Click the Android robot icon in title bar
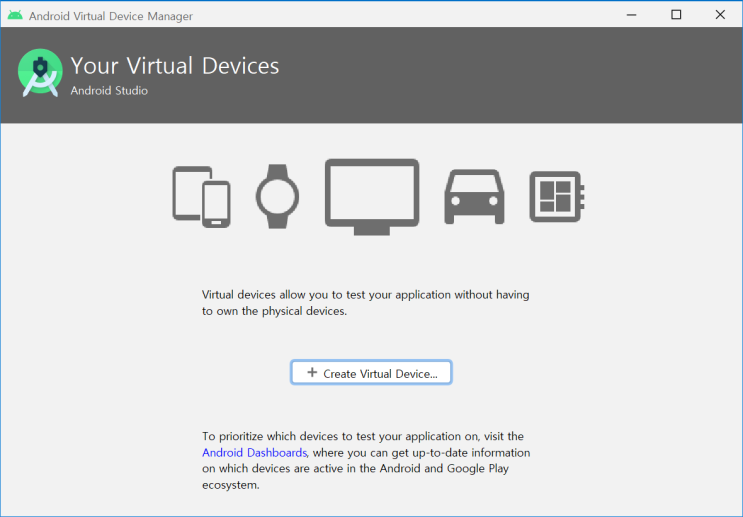 coord(15,15)
